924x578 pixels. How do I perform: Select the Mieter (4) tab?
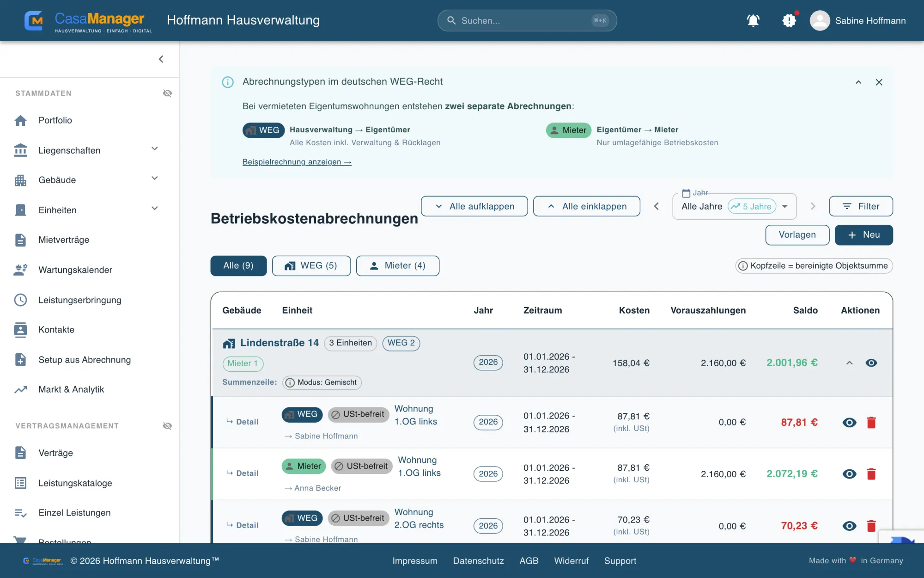click(x=398, y=266)
